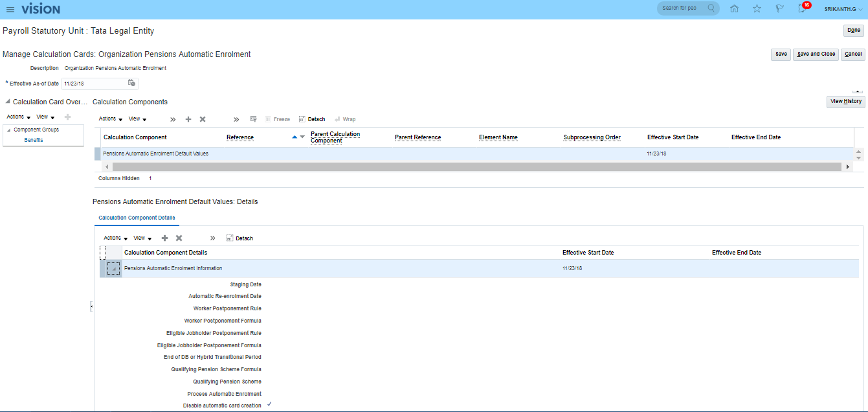
Task: Open the Favorites star icon
Action: click(757, 8)
